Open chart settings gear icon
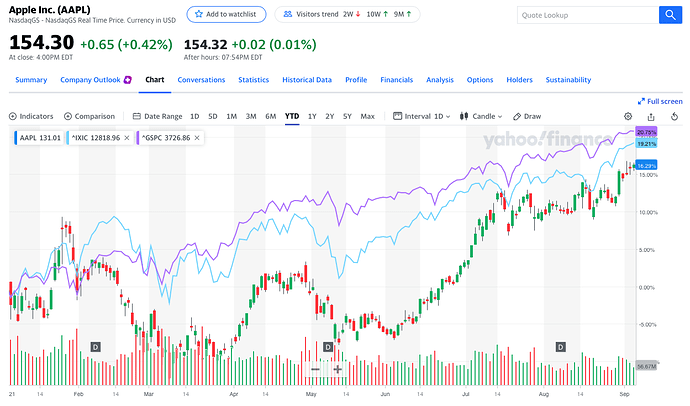Viewport: 690px width, 406px height. click(628, 116)
